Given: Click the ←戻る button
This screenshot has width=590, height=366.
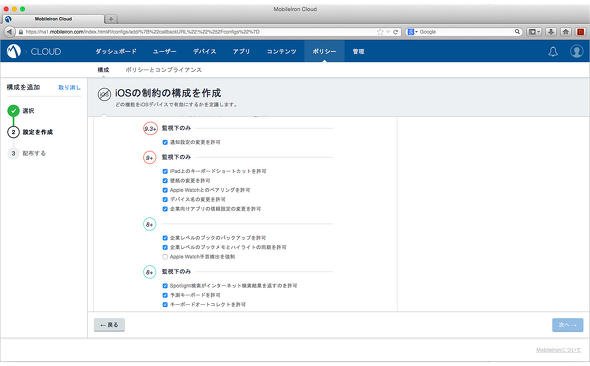Looking at the screenshot, I should click(109, 325).
